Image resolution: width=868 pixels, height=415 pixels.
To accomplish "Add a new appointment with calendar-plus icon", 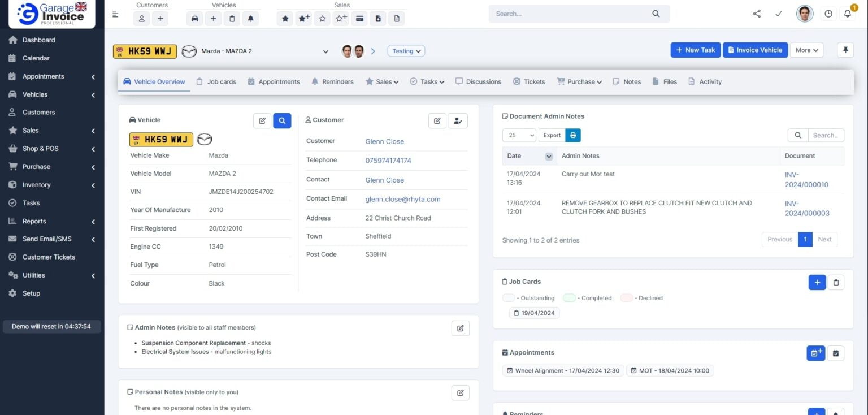I will point(815,353).
